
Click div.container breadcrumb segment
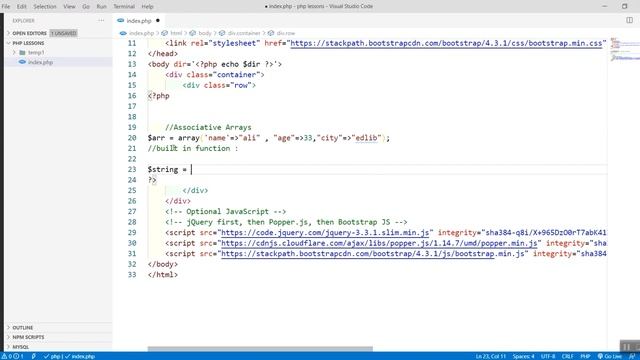coord(244,33)
